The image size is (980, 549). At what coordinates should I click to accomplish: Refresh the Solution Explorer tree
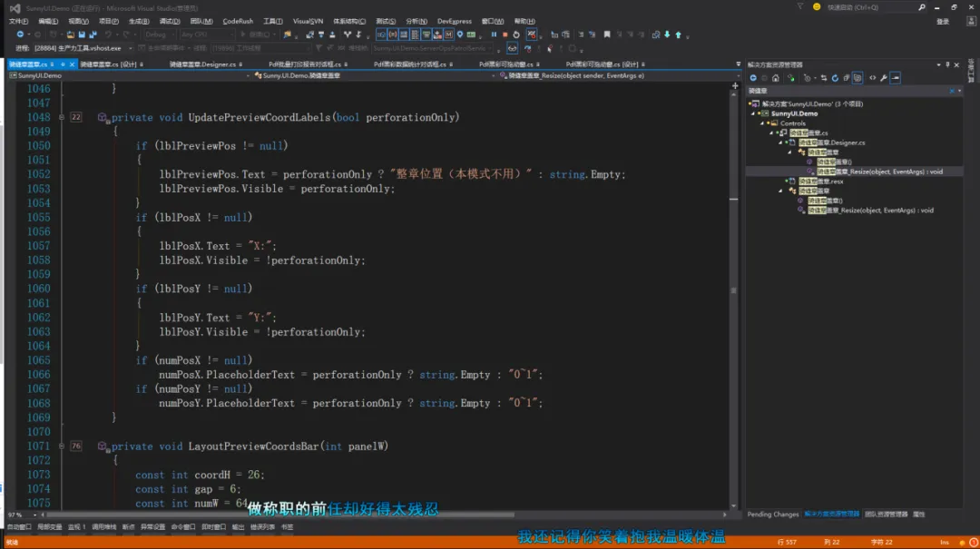click(x=835, y=78)
